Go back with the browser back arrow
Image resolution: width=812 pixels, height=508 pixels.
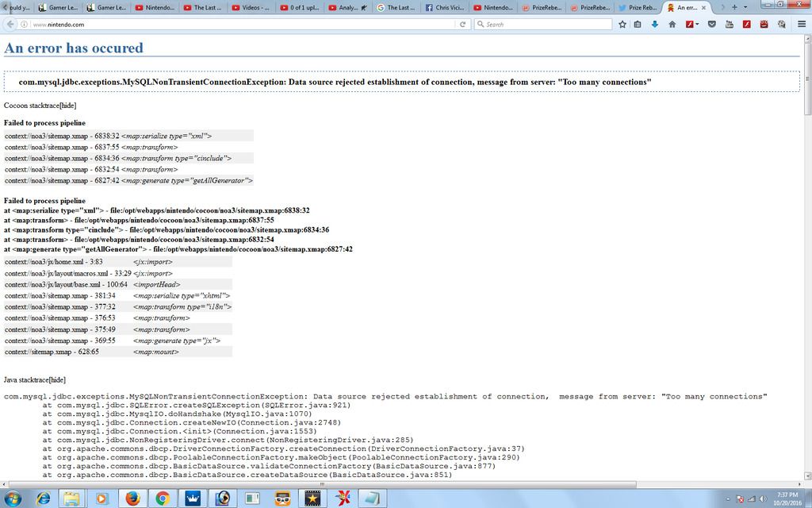pos(10,25)
